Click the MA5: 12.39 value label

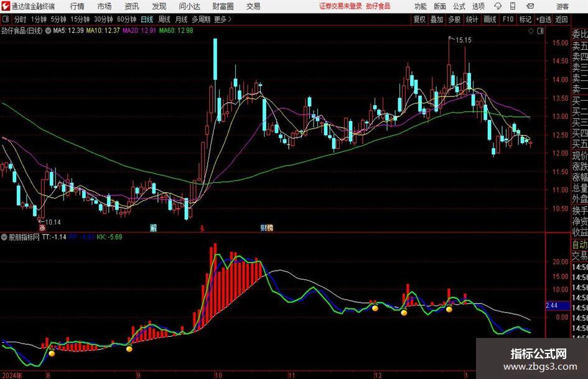point(68,30)
